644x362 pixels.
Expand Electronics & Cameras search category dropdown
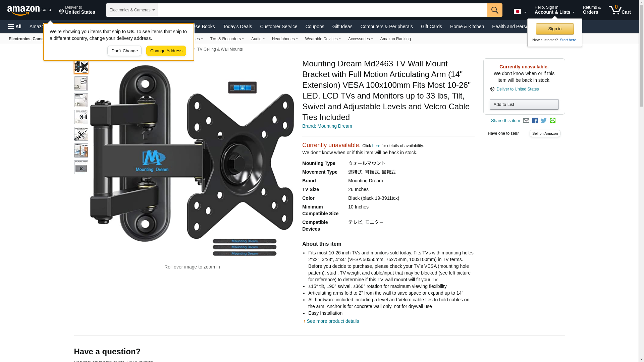click(x=132, y=10)
